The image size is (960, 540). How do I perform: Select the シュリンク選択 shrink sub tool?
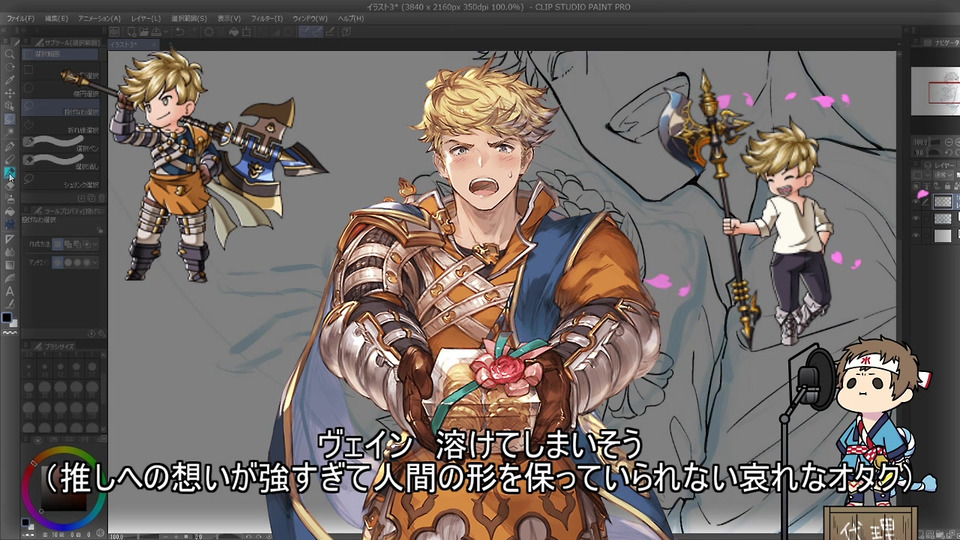coord(60,181)
